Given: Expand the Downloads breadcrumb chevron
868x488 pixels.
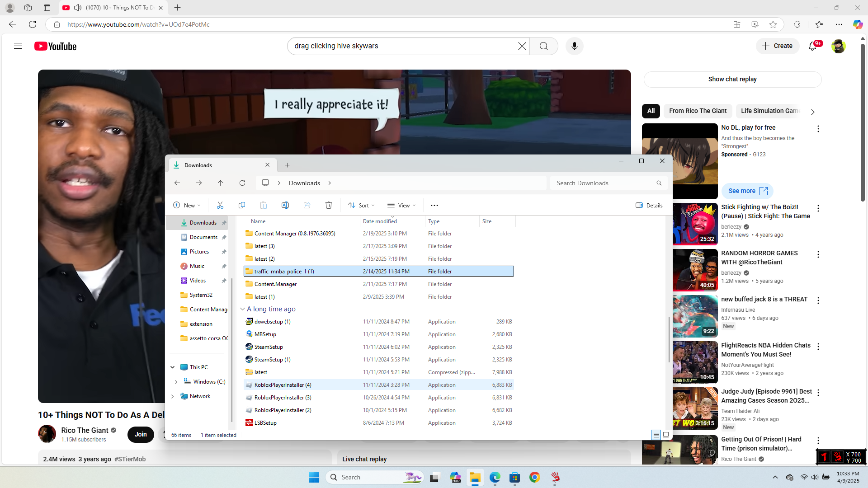Looking at the screenshot, I should [x=330, y=183].
